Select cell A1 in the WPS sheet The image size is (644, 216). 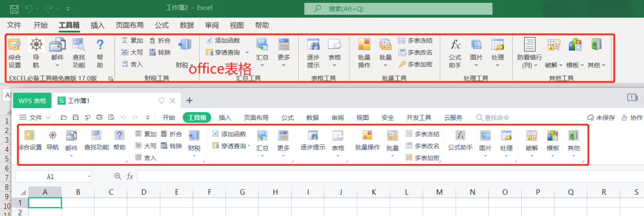45,202
